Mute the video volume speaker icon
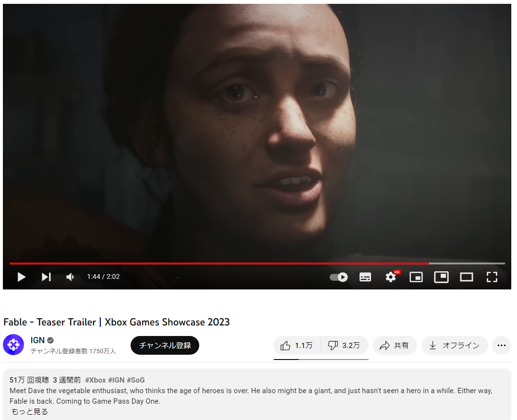The width and height of the screenshot is (517, 420). tap(70, 277)
